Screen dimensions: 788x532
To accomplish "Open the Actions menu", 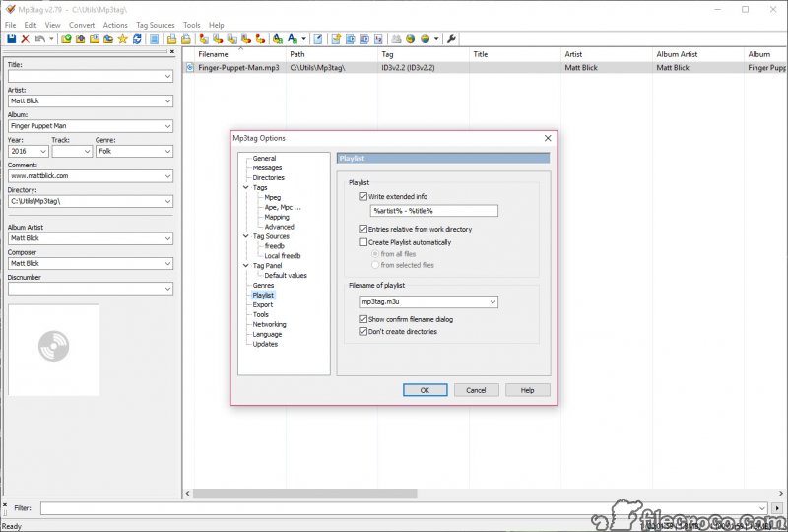I will [115, 25].
